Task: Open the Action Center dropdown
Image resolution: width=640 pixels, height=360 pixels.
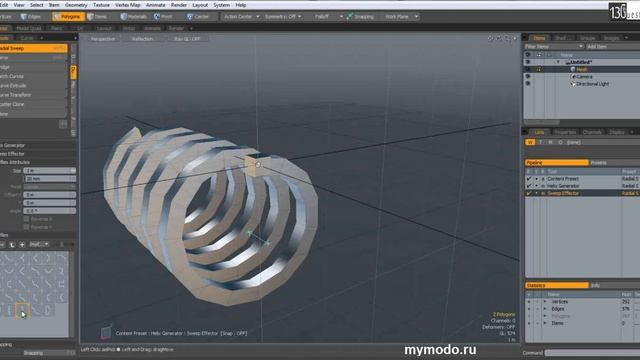Action: pos(241,17)
